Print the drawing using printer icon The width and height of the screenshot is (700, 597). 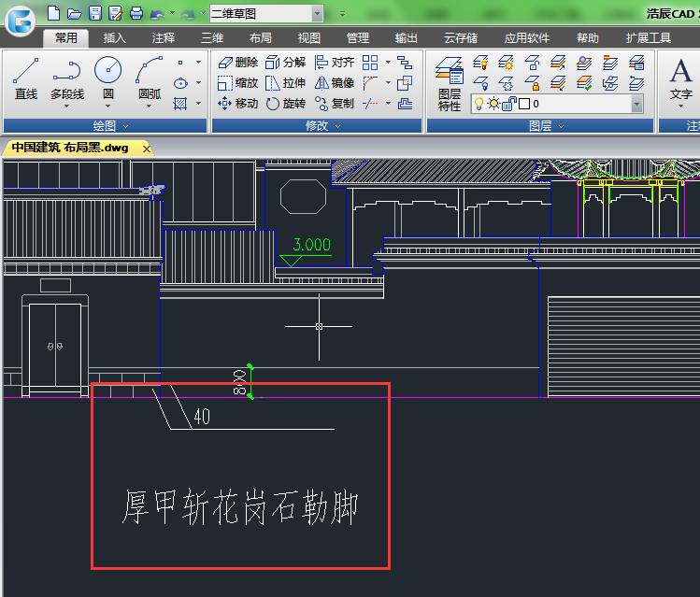(x=136, y=13)
